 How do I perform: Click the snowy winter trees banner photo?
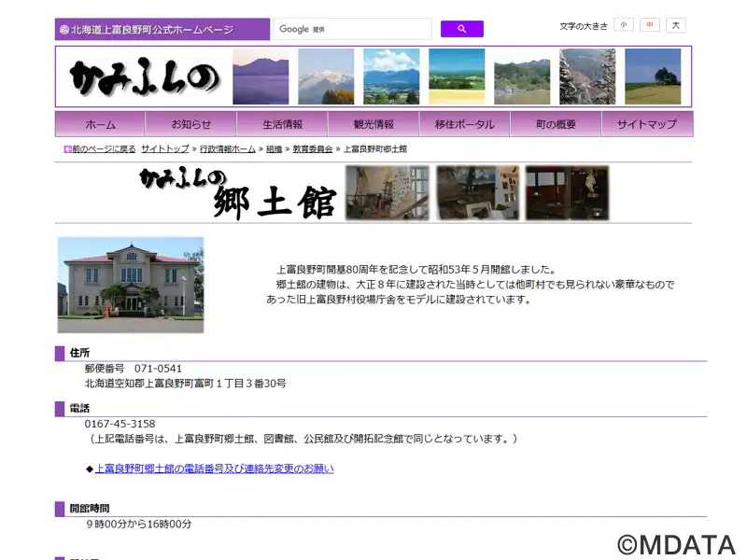click(x=587, y=77)
